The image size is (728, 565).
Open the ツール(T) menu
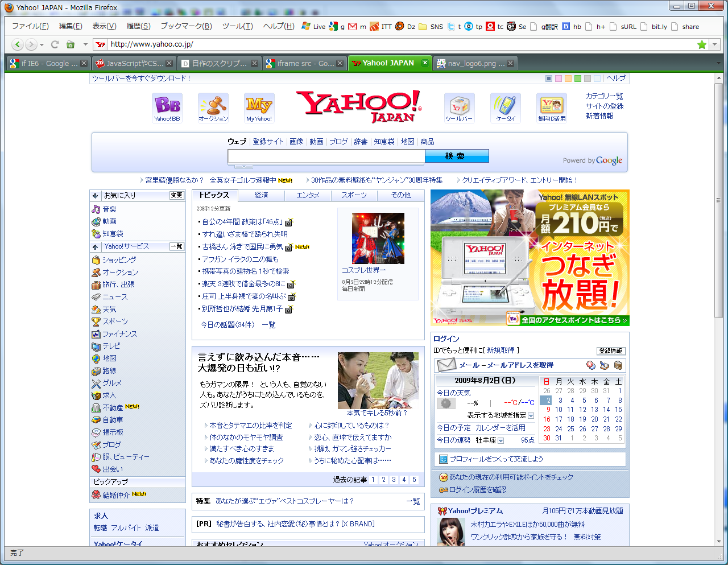237,26
